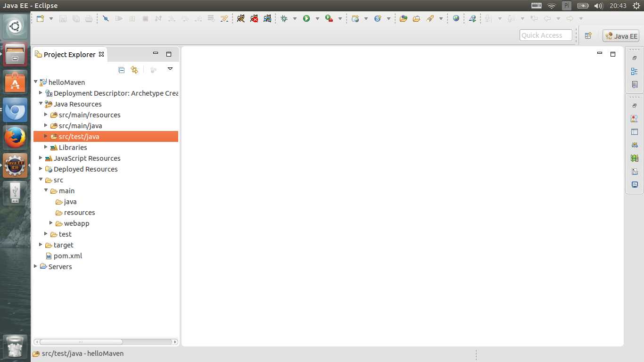Screen dimensions: 644x362
Task: Select the Project Explorer tab
Action: (x=69, y=54)
